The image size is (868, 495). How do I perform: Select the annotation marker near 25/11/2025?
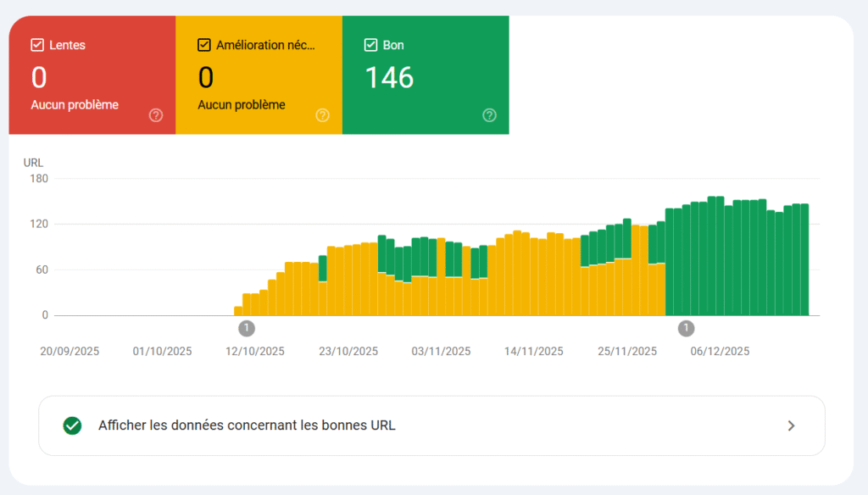click(686, 328)
